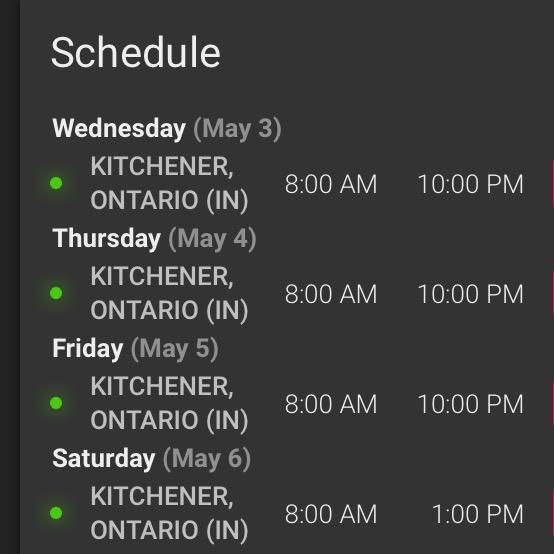Select the Wednesday (May 3) day header
This screenshot has height=554, width=554.
coord(167,129)
